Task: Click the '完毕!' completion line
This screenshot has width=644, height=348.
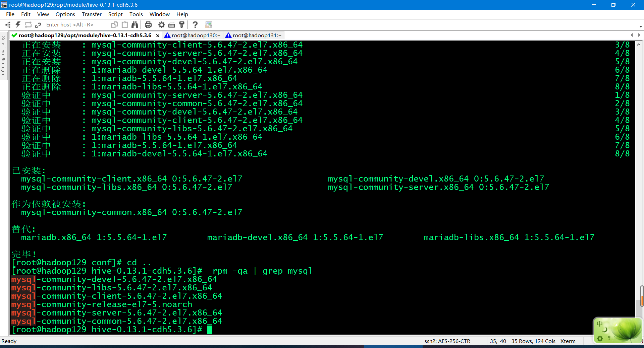Action: pos(24,254)
